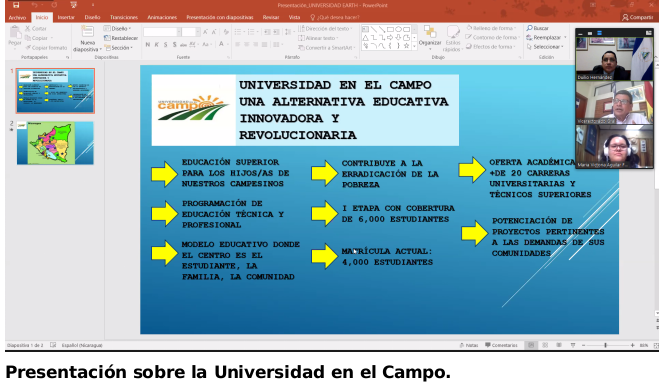Click the clear formatting eraser icon
Viewport: 660px width, 384px height.
click(x=226, y=32)
